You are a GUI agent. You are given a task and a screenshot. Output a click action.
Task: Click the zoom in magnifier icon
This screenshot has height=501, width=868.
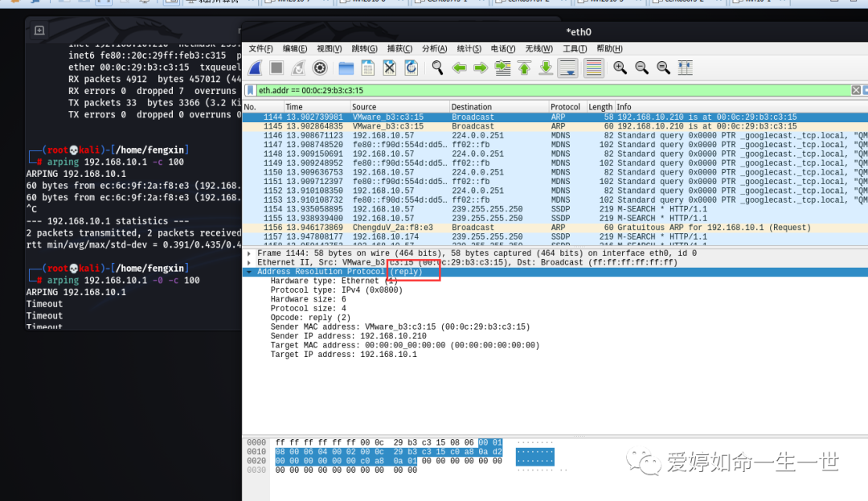click(620, 68)
